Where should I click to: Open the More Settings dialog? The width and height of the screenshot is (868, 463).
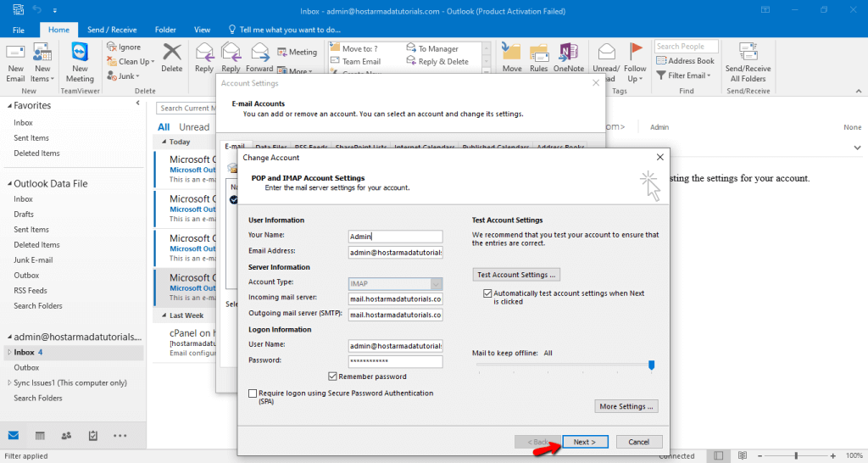pos(626,406)
